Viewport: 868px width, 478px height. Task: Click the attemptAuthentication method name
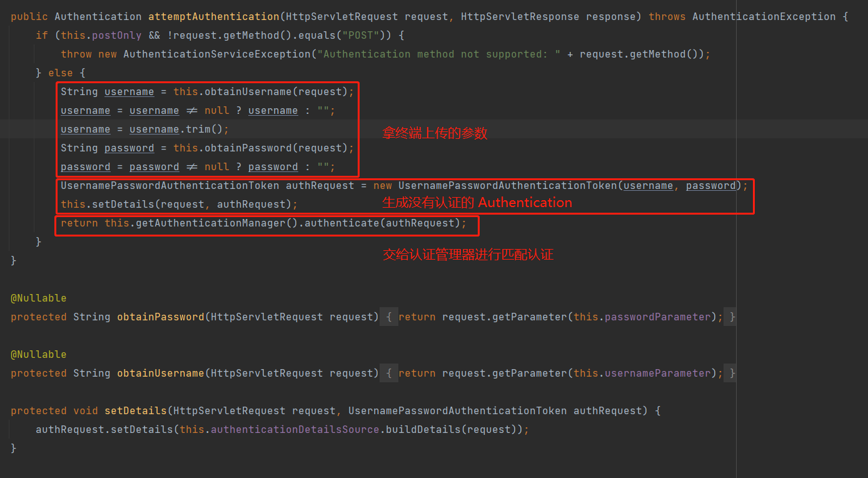tap(213, 16)
